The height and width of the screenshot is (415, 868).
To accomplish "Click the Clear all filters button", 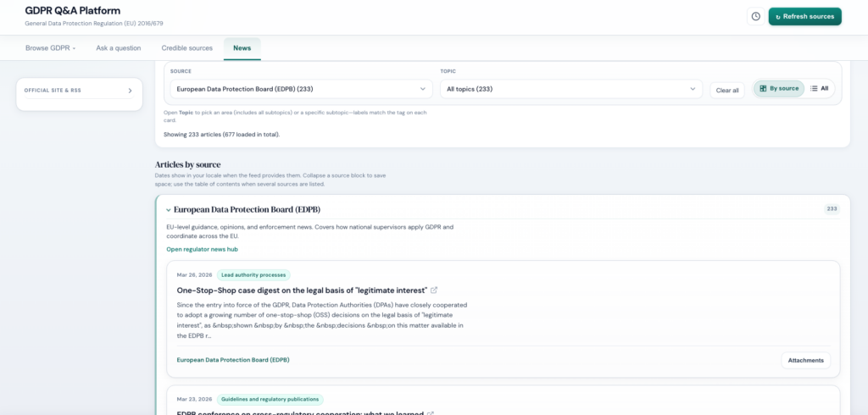I will (726, 90).
